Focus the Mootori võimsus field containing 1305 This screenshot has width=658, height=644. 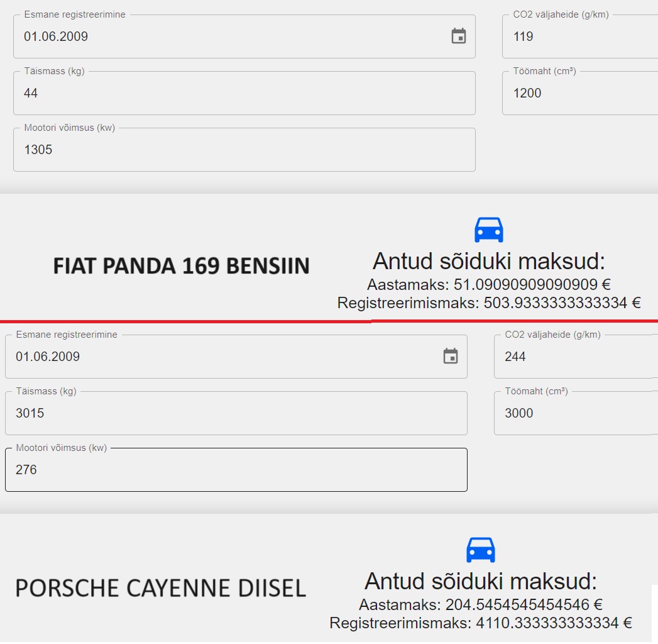tap(244, 150)
